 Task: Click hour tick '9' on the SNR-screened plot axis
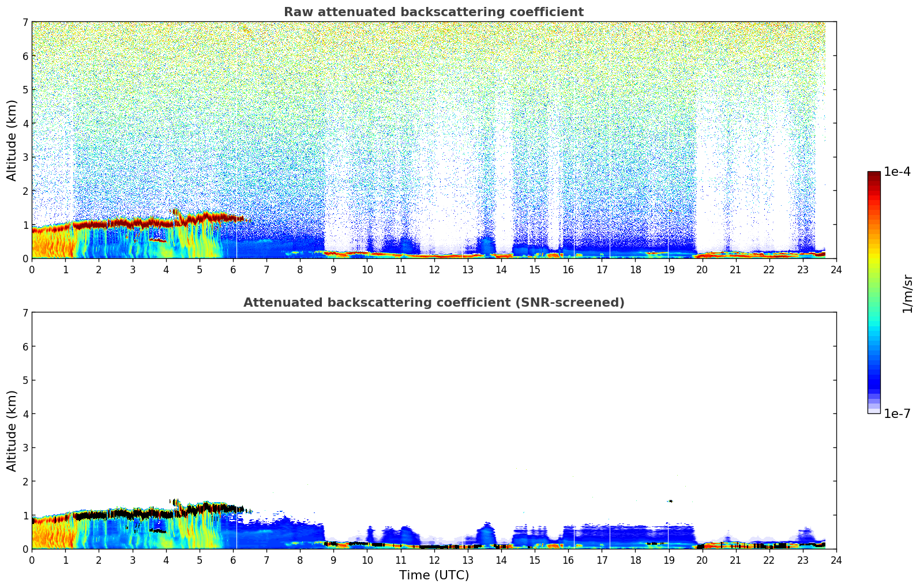point(333,560)
